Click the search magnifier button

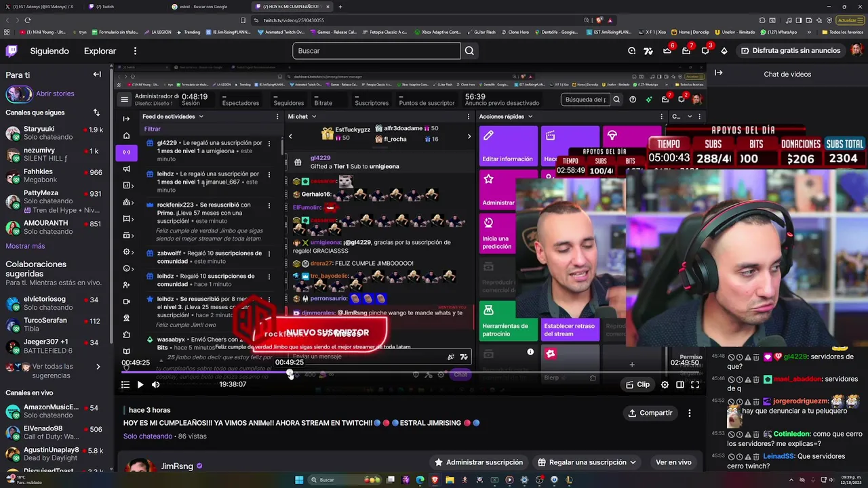click(x=469, y=51)
